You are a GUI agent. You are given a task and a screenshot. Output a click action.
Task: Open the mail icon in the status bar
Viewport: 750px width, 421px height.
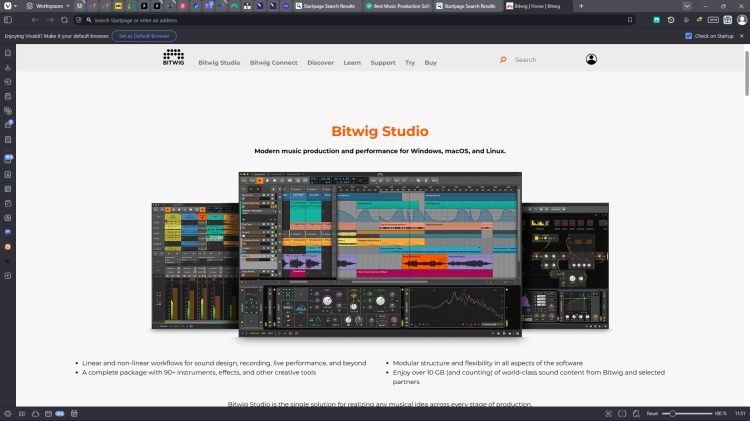[48, 413]
